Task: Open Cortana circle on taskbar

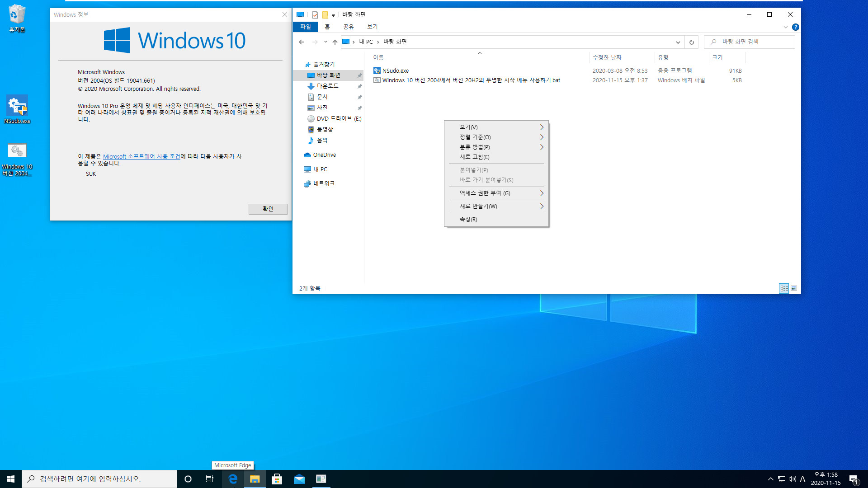Action: pyautogui.click(x=188, y=479)
